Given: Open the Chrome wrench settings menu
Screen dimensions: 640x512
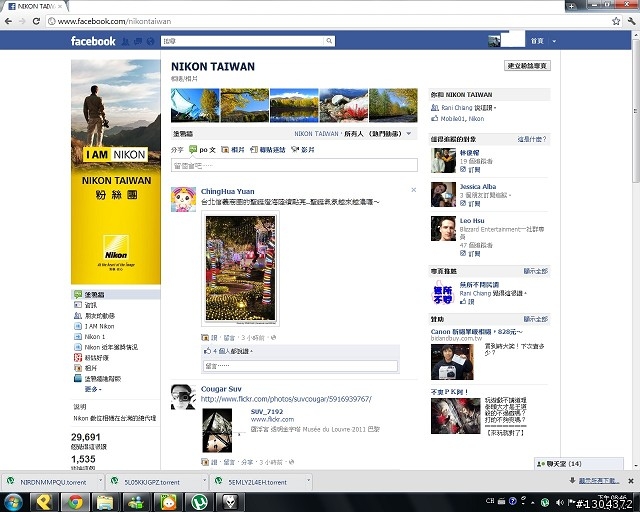Looking at the screenshot, I should coord(631,21).
